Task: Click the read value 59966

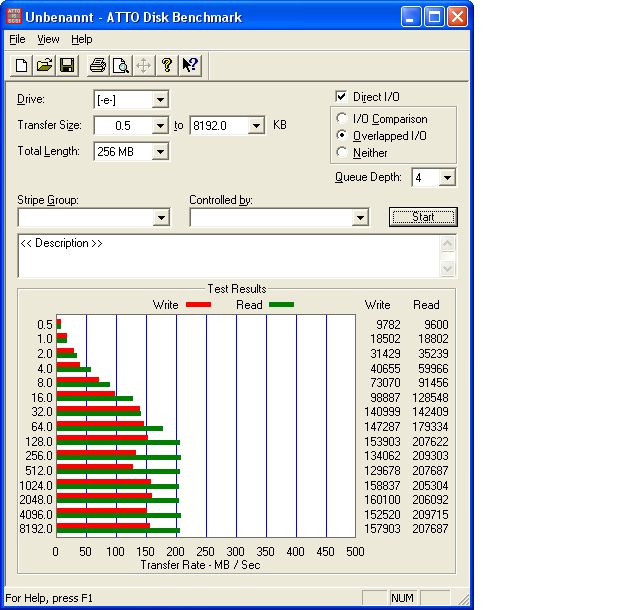Action: point(433,369)
